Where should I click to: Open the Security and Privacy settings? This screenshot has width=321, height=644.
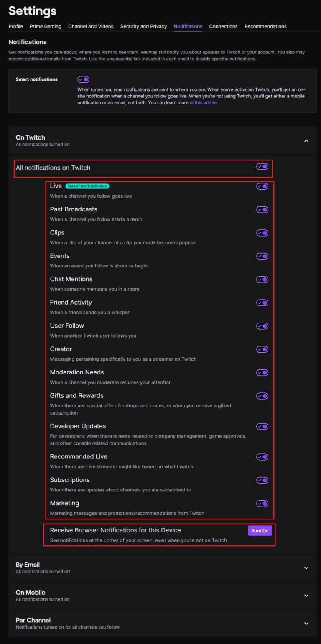143,26
